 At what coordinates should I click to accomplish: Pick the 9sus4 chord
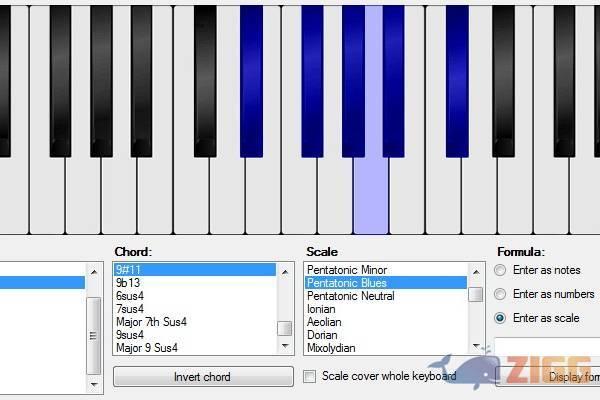(x=194, y=335)
